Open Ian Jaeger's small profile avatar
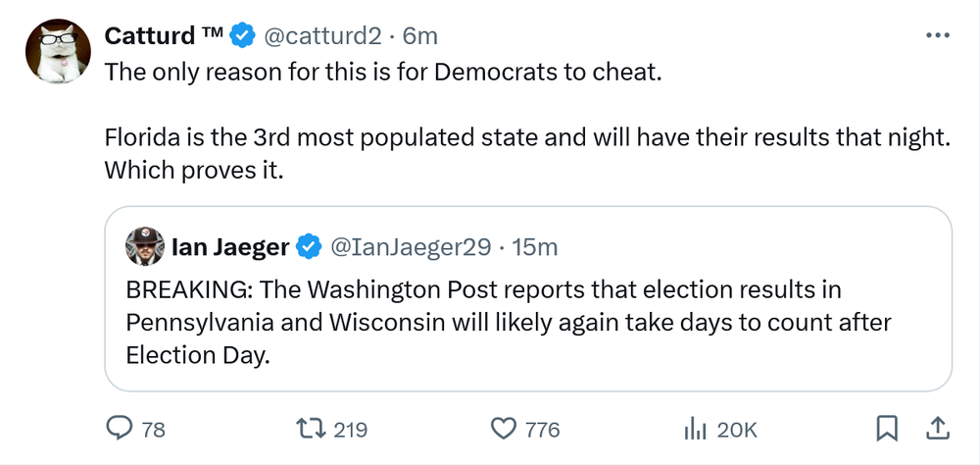The image size is (980, 465). (x=145, y=246)
